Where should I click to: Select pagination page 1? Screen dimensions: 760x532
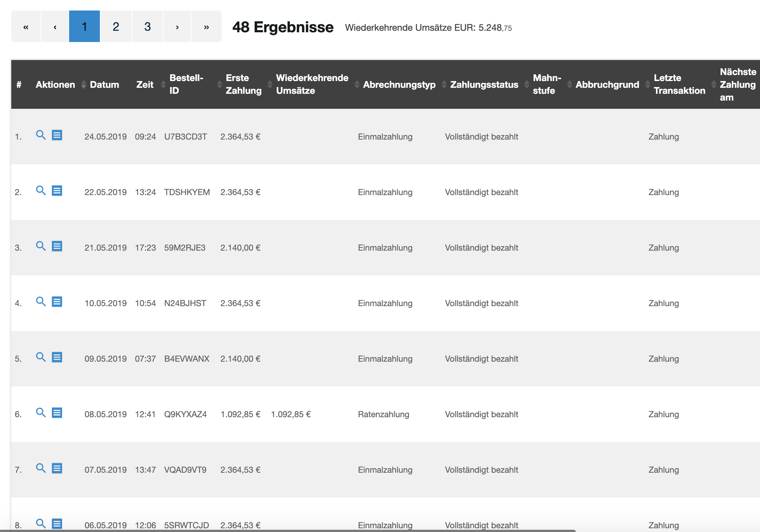pos(84,26)
